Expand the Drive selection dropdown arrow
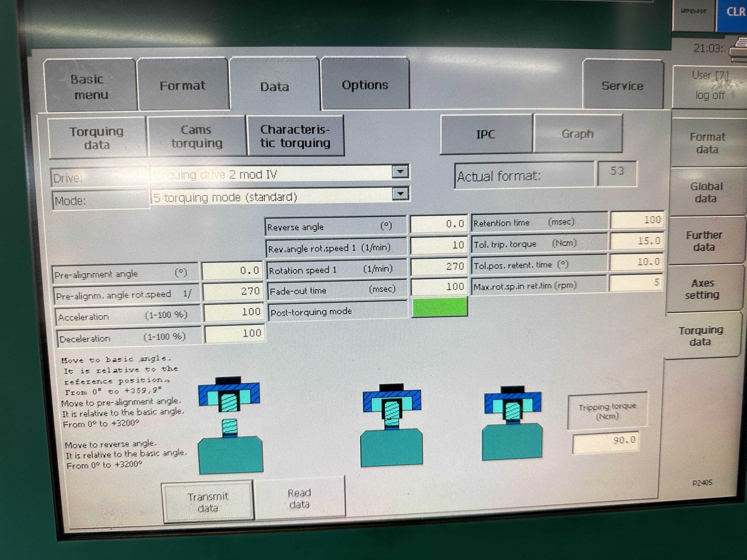Screen dimensions: 747x560 click(x=400, y=172)
